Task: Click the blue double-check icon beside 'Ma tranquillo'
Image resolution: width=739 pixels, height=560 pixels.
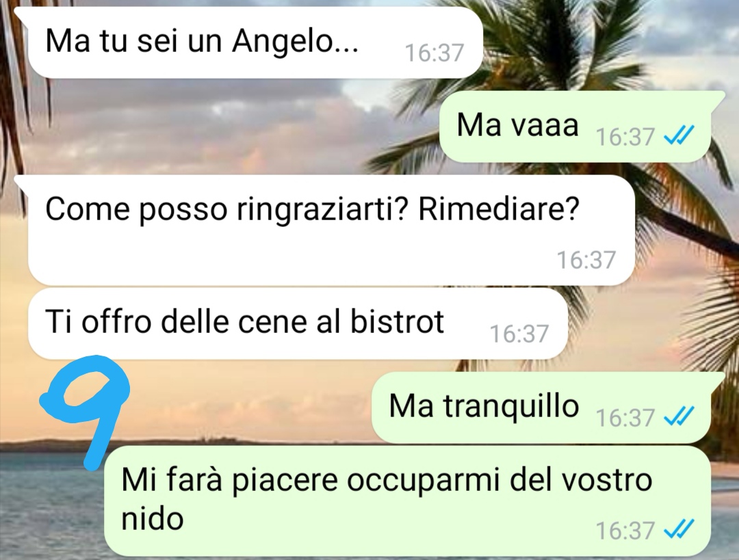Action: [x=678, y=416]
